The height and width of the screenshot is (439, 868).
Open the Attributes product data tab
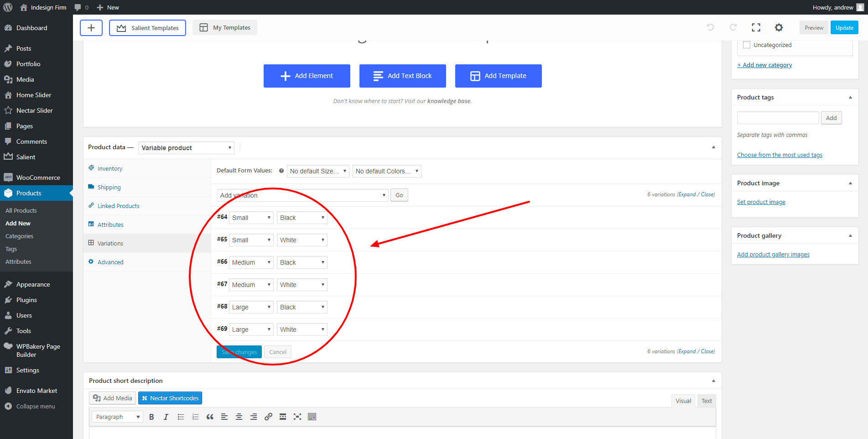tap(110, 225)
